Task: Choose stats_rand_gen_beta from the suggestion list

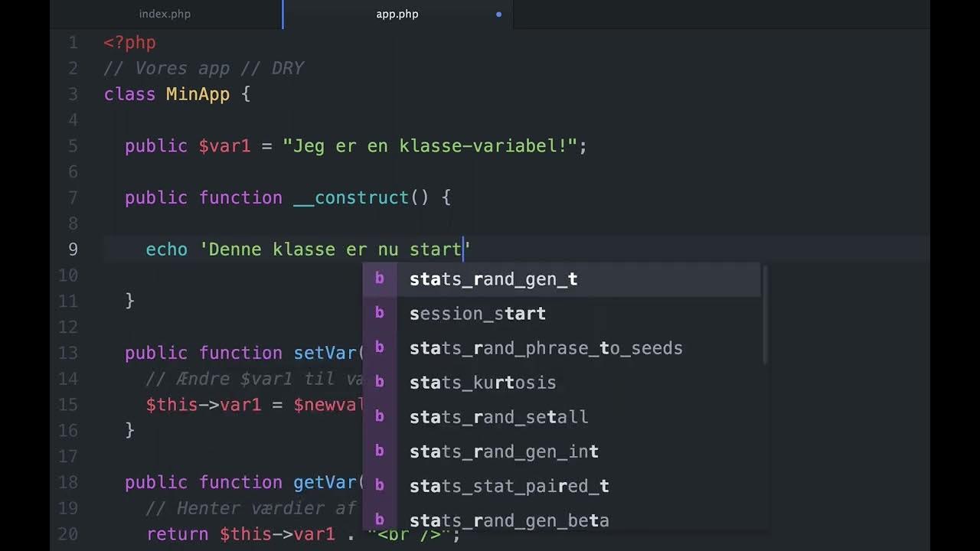Action: 509,520
